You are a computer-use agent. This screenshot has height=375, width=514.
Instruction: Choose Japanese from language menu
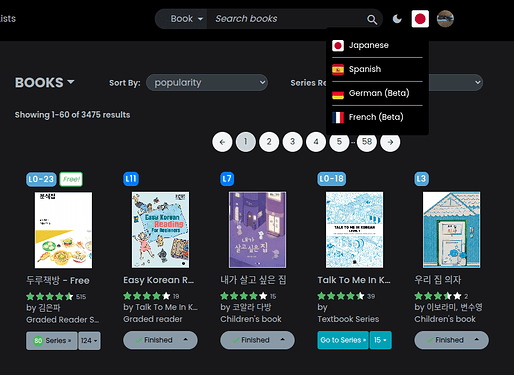(377, 45)
